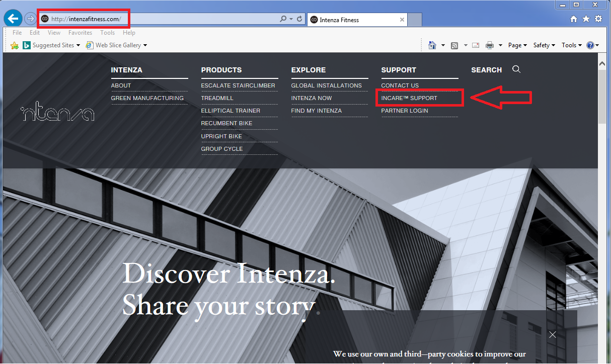Image resolution: width=611 pixels, height=364 pixels.
Task: Click the command bar Home house icon
Action: tap(432, 45)
